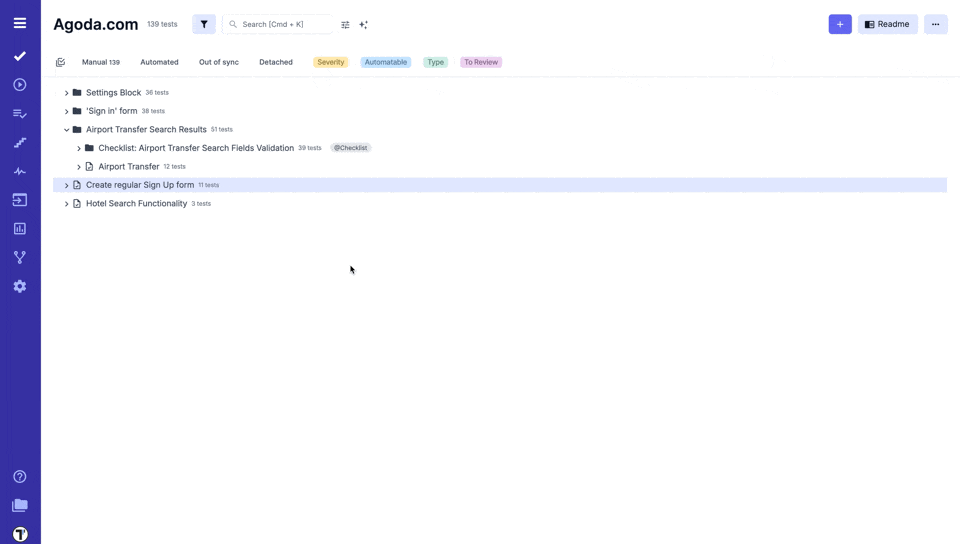This screenshot has width=960, height=544.
Task: Toggle the Severity label filter
Action: 330,62
